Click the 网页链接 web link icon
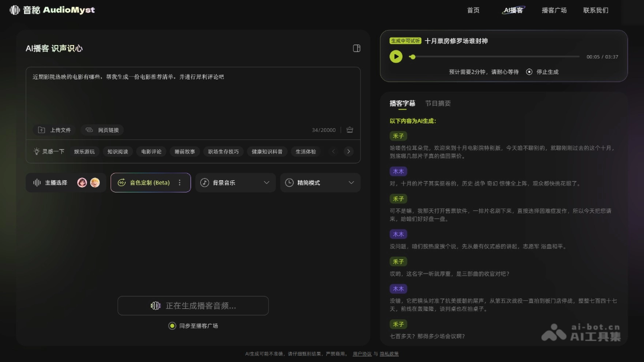 (89, 130)
